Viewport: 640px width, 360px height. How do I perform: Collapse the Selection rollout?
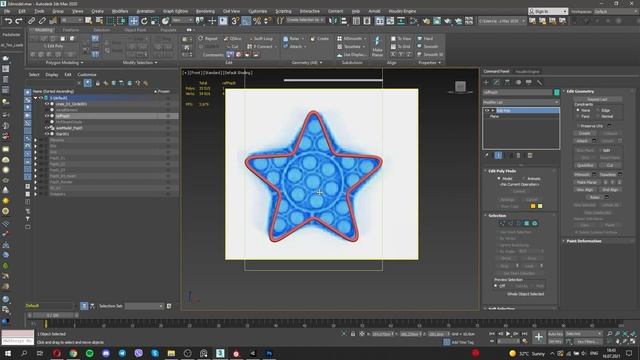pyautogui.click(x=497, y=216)
